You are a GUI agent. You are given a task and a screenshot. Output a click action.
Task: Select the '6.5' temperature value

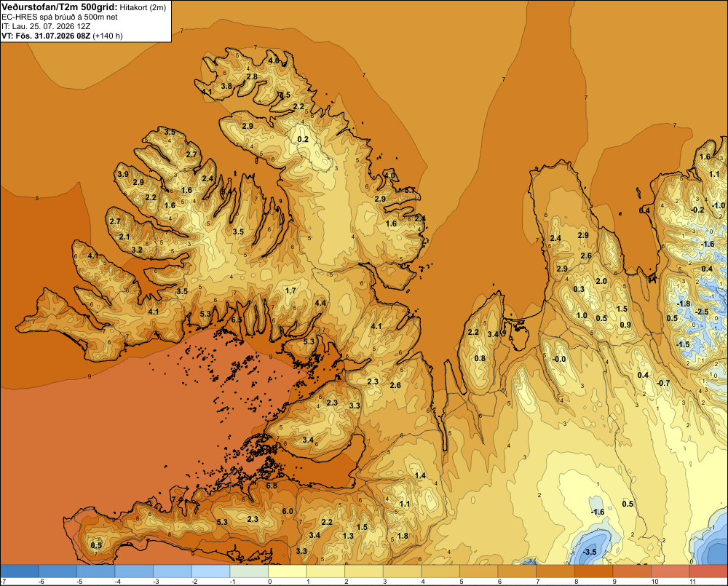point(237,320)
